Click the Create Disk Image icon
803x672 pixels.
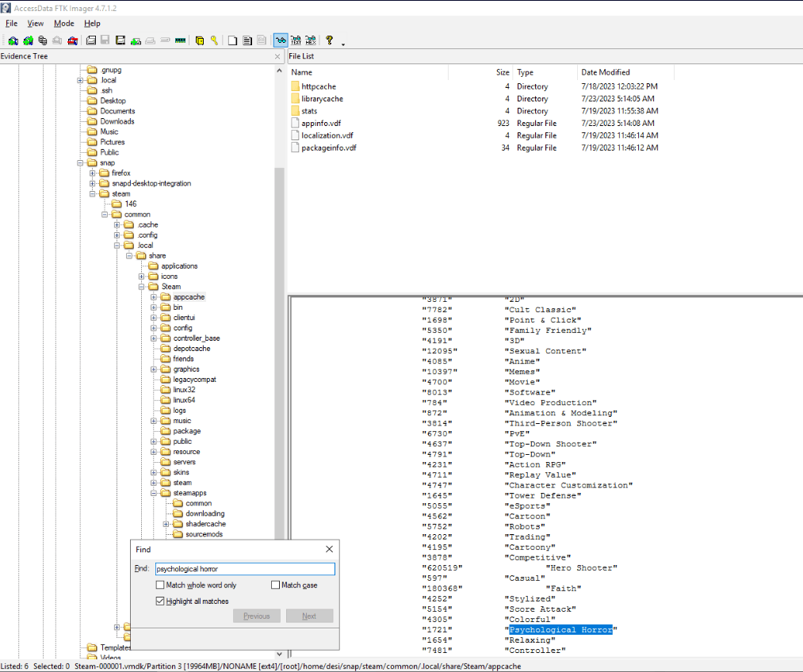pyautogui.click(x=91, y=40)
